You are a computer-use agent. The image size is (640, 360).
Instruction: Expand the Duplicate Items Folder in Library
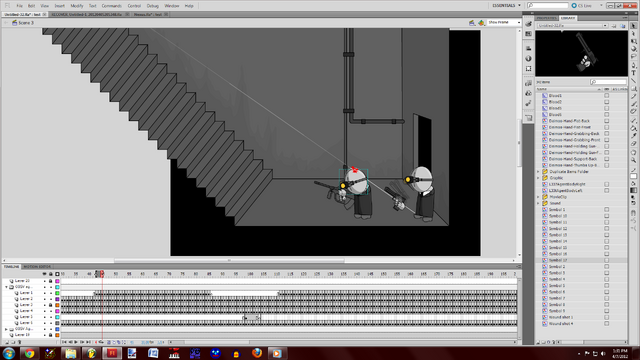(x=538, y=172)
